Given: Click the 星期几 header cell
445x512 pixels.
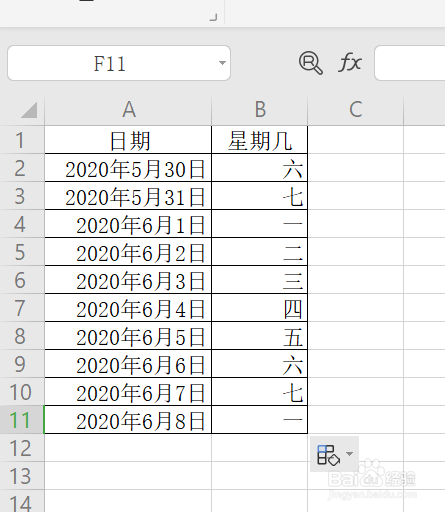Looking at the screenshot, I should [260, 140].
